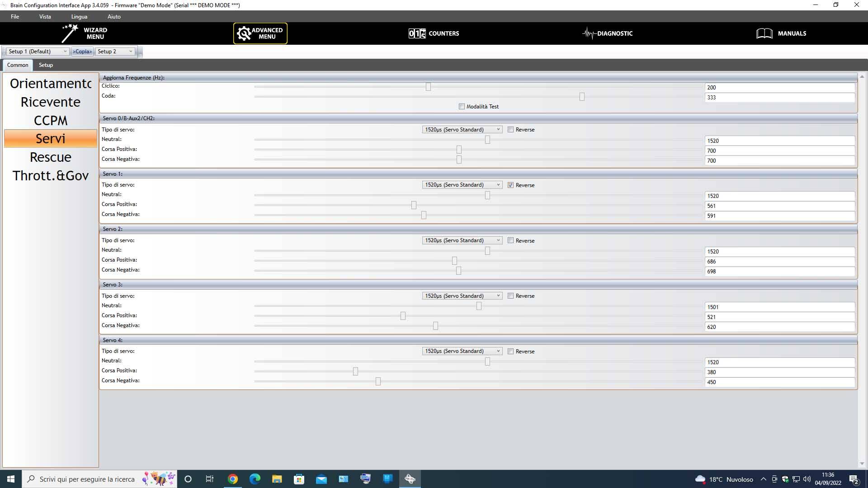Open the Diagnostic waveform icon
The image size is (868, 488).
589,33
